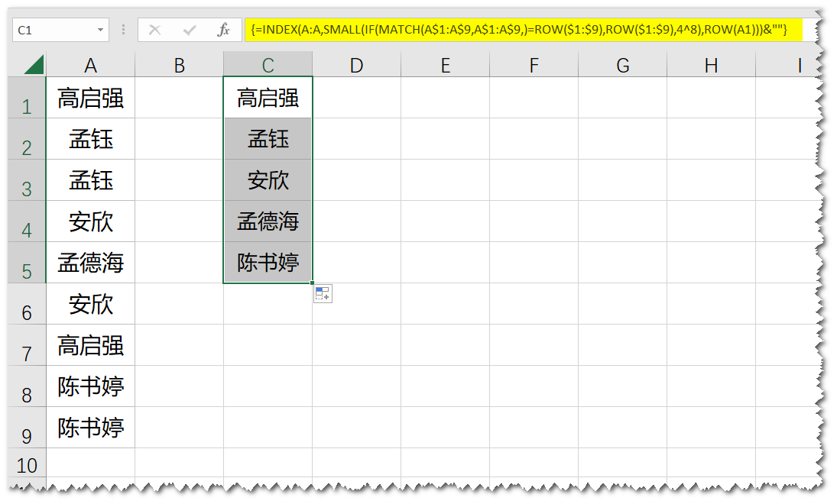837x504 pixels.
Task: Click the cancel X icon in formula bar
Action: click(155, 30)
